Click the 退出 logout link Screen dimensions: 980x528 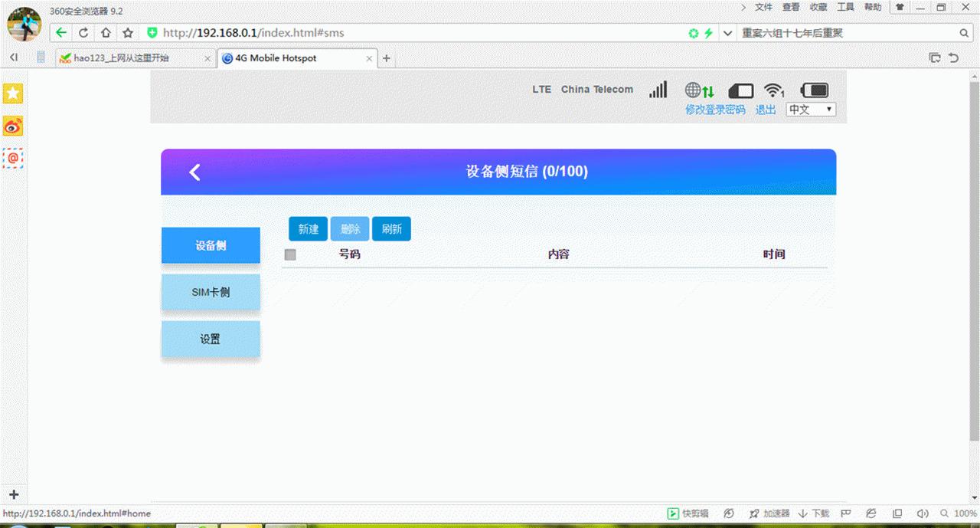[x=765, y=110]
